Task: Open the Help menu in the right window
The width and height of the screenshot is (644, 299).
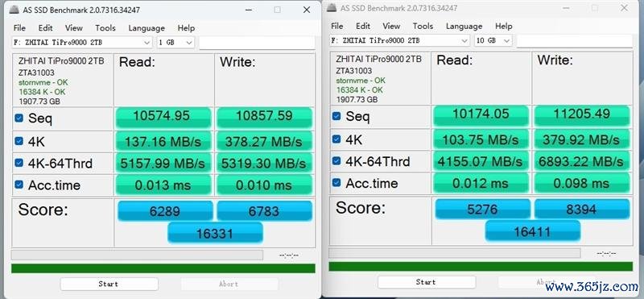Action: click(504, 26)
